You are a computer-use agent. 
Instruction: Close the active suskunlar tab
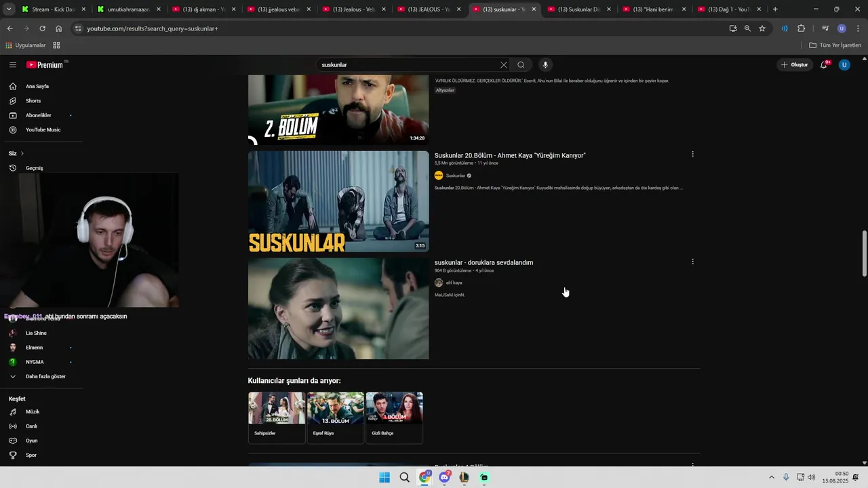coord(534,9)
